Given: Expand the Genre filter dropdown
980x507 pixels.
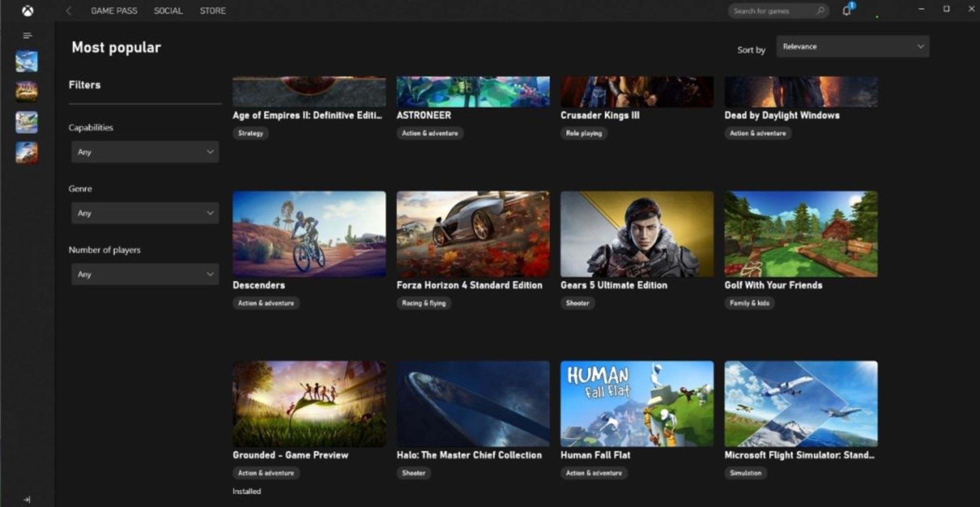Looking at the screenshot, I should coord(145,213).
